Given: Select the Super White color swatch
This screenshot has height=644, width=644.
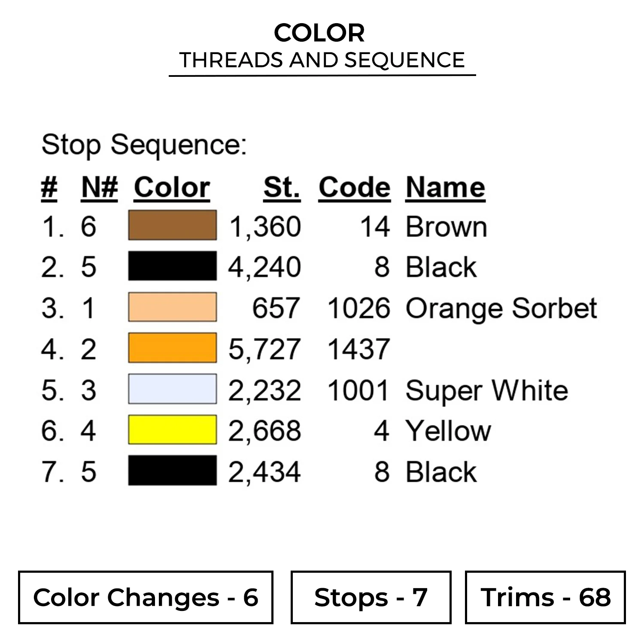Looking at the screenshot, I should [x=172, y=389].
